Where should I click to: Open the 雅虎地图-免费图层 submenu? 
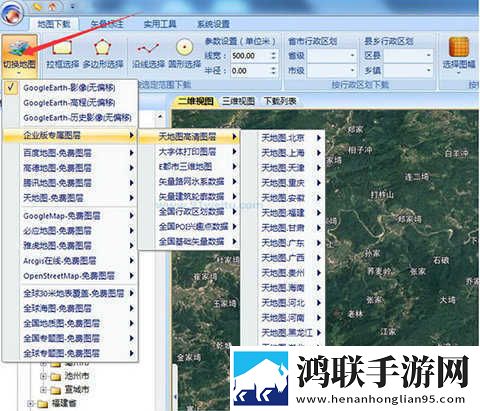[x=70, y=246]
